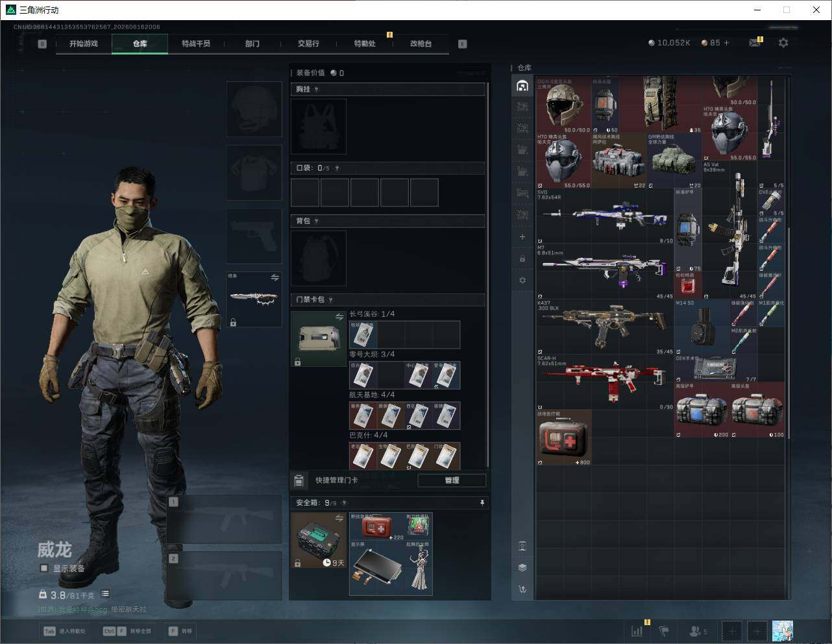Open the 部门 tab
The image size is (832, 644).
tap(252, 43)
